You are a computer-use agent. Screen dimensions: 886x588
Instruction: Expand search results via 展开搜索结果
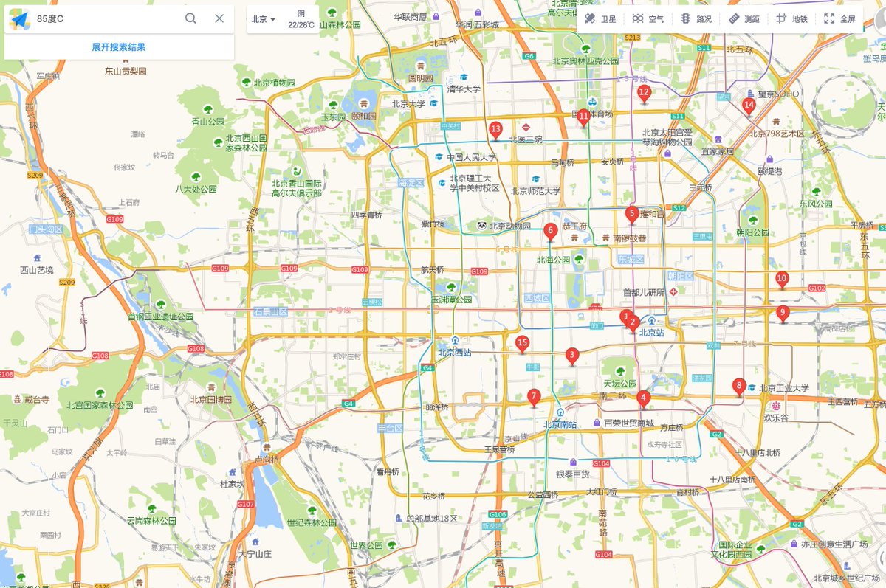click(x=119, y=46)
